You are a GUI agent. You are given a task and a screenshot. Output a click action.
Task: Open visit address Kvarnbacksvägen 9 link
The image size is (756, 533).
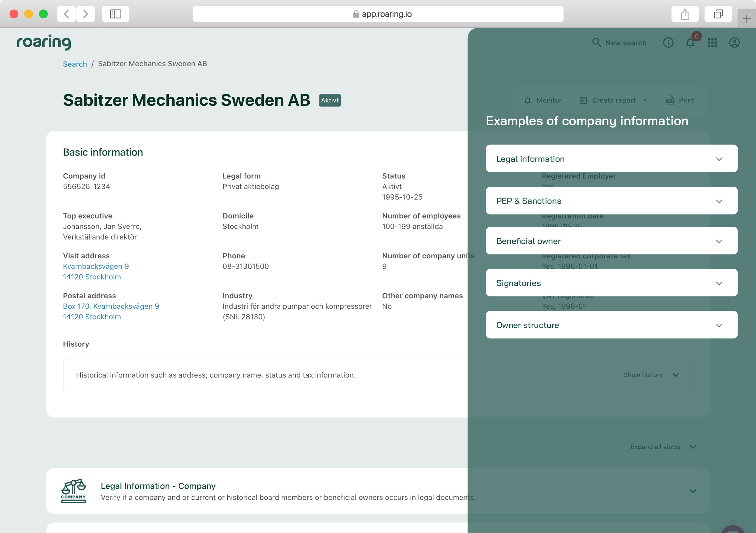[x=96, y=266]
